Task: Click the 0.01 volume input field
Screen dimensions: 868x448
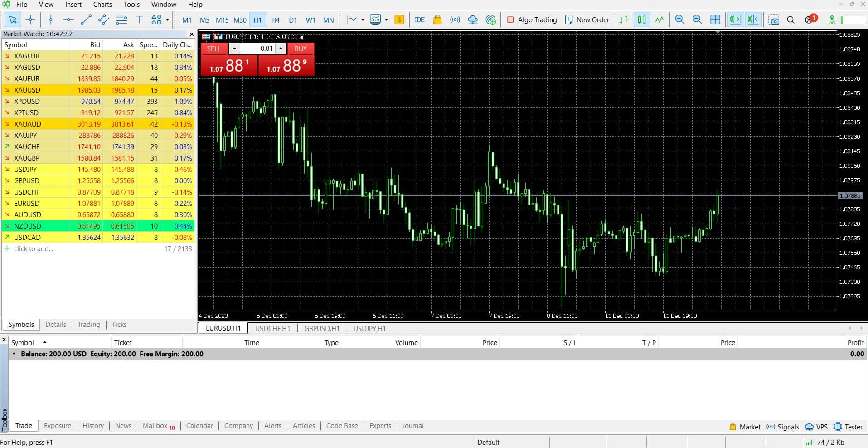Action: (x=257, y=49)
